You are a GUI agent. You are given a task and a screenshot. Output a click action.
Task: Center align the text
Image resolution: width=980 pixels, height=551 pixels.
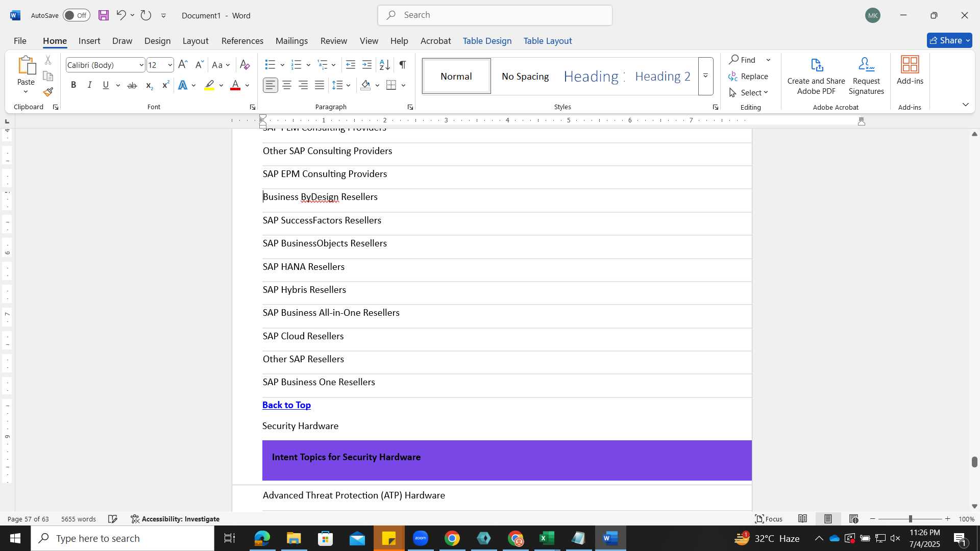point(287,85)
